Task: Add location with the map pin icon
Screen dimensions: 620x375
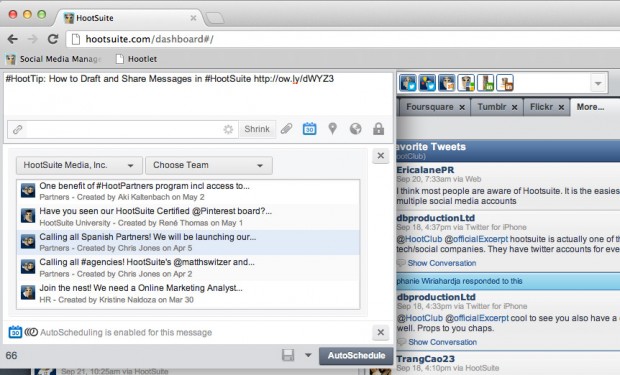Action: coord(333,129)
